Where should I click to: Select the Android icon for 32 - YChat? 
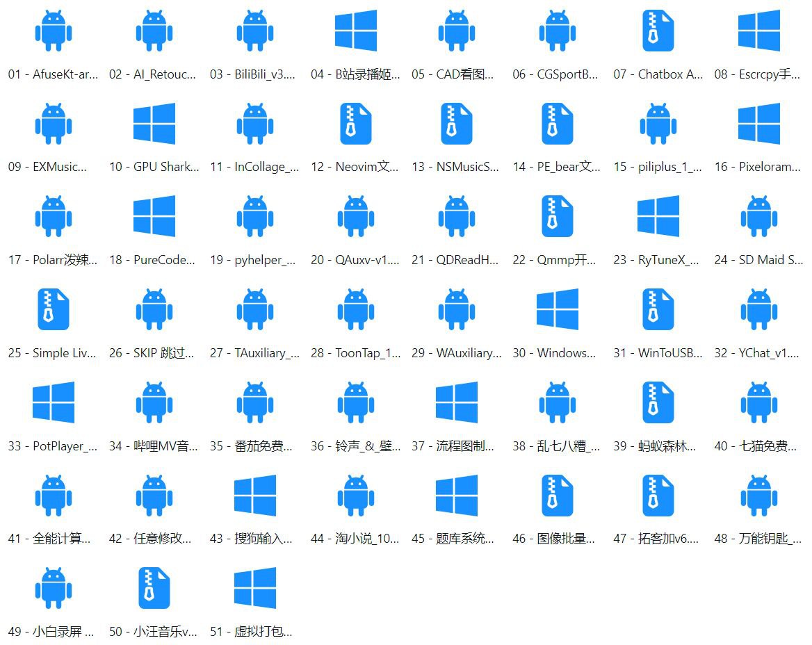759,309
